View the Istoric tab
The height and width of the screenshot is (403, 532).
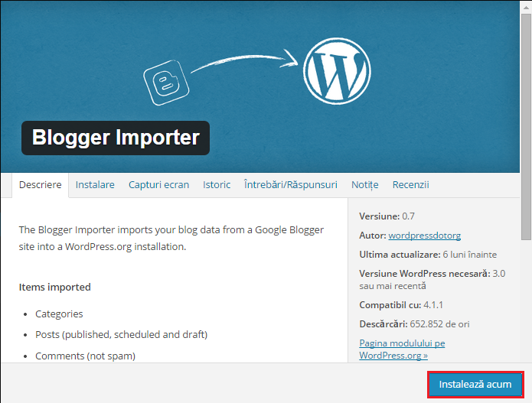217,185
